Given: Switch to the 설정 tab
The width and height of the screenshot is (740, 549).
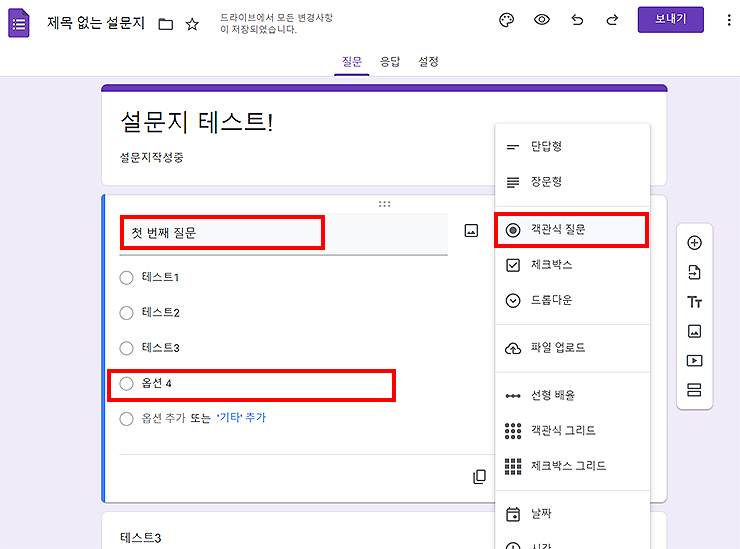Looking at the screenshot, I should 429,62.
